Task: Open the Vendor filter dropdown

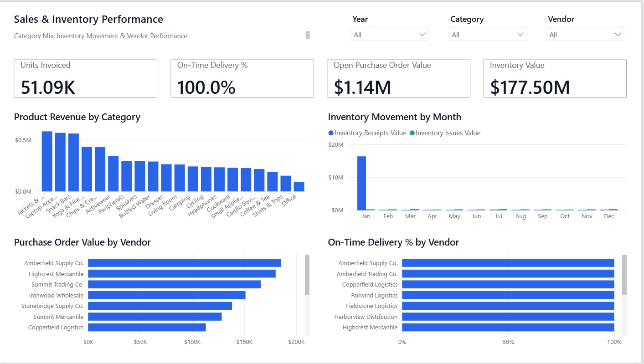Action: point(585,35)
